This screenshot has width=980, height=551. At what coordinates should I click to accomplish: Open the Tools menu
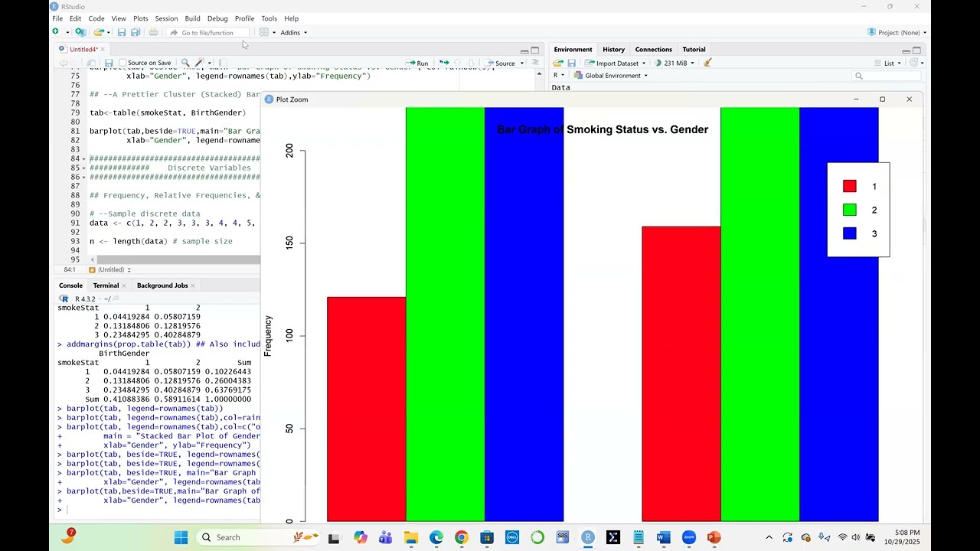click(x=269, y=18)
